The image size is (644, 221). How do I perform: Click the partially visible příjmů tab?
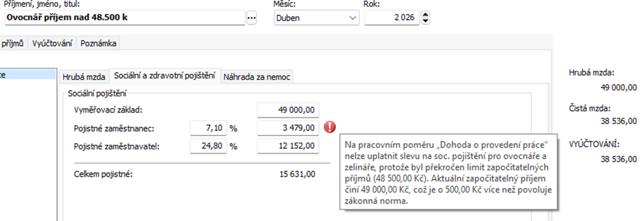12,44
